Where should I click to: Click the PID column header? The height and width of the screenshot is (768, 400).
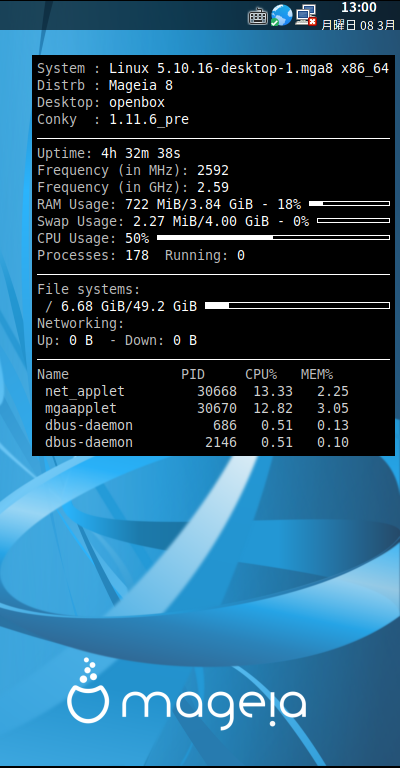(193, 374)
